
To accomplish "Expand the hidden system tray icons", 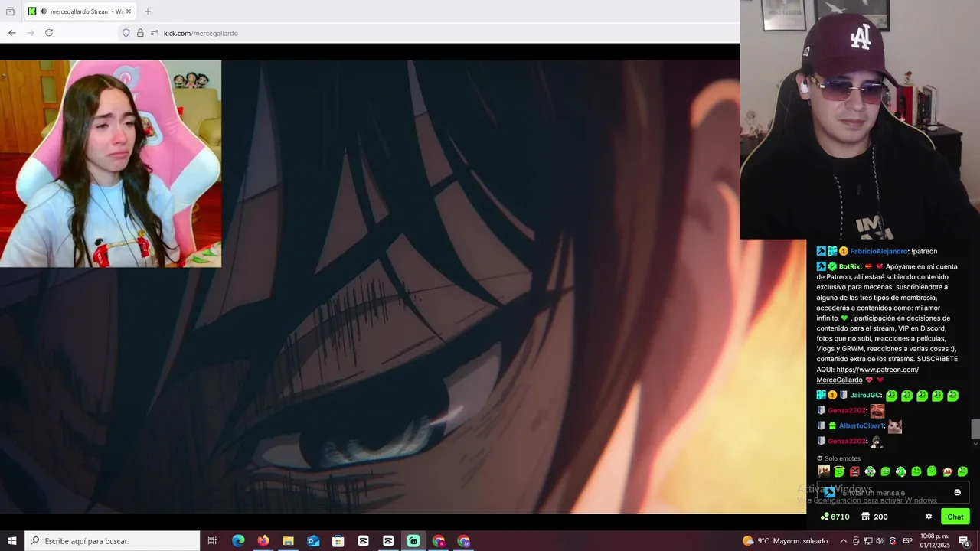I will 844,541.
